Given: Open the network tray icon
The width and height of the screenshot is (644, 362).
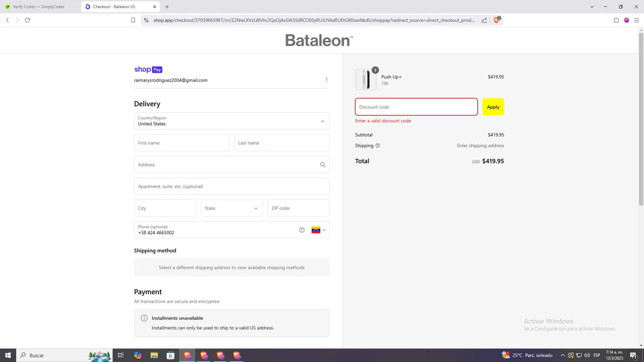Looking at the screenshot, I should pyautogui.click(x=579, y=355).
